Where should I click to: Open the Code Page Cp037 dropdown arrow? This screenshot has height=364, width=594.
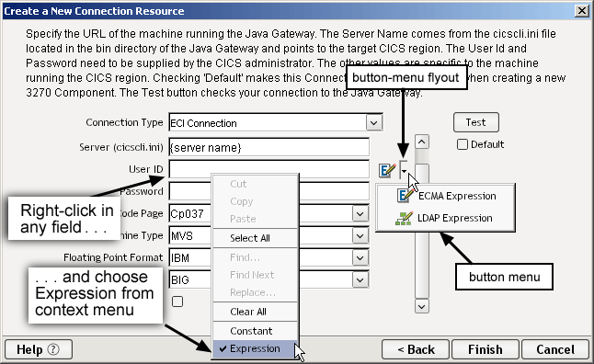[x=360, y=213]
